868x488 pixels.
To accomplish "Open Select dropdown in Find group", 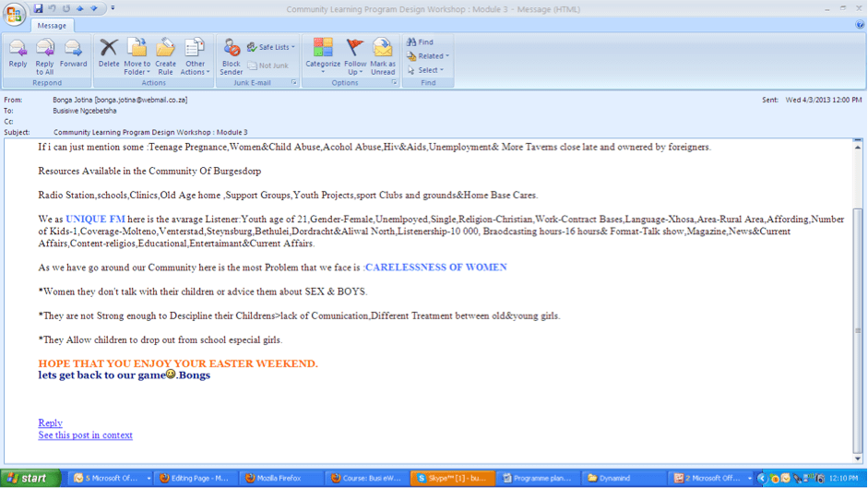I will 425,70.
